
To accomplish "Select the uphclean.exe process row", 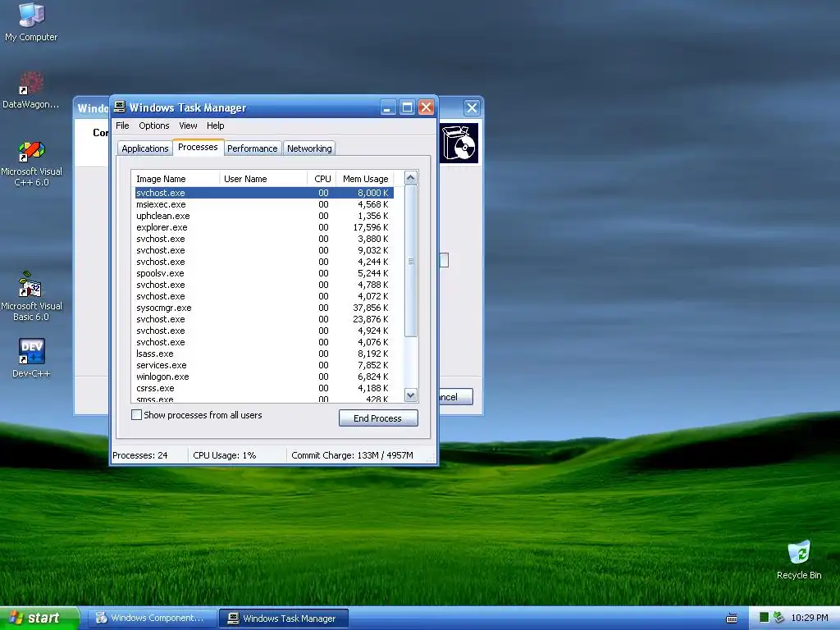I will [264, 216].
